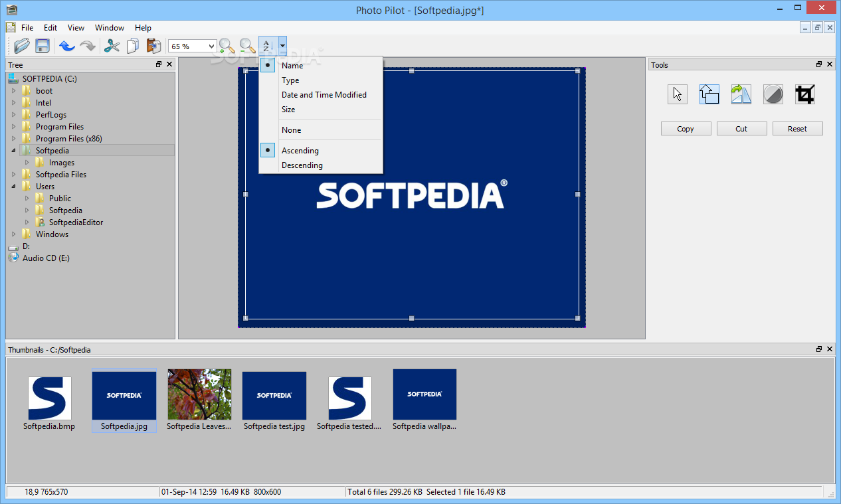
Task: Open the Edit menu
Action: point(50,28)
